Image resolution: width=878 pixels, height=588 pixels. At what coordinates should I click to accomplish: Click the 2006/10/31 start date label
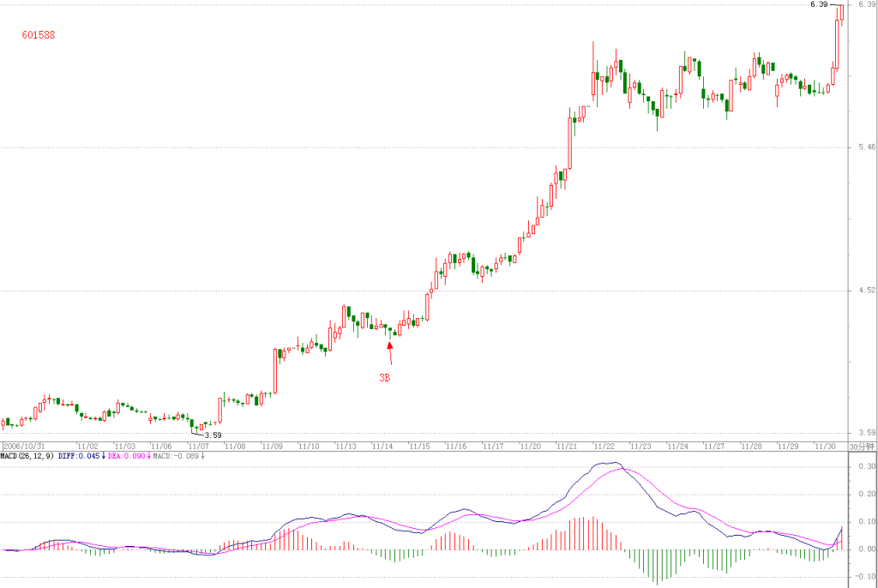[24, 447]
